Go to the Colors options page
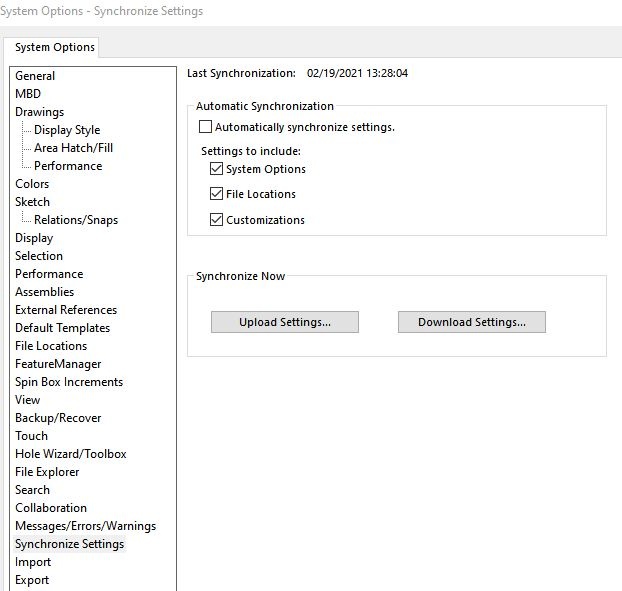Viewport: 622px width, 591px height. (x=32, y=184)
